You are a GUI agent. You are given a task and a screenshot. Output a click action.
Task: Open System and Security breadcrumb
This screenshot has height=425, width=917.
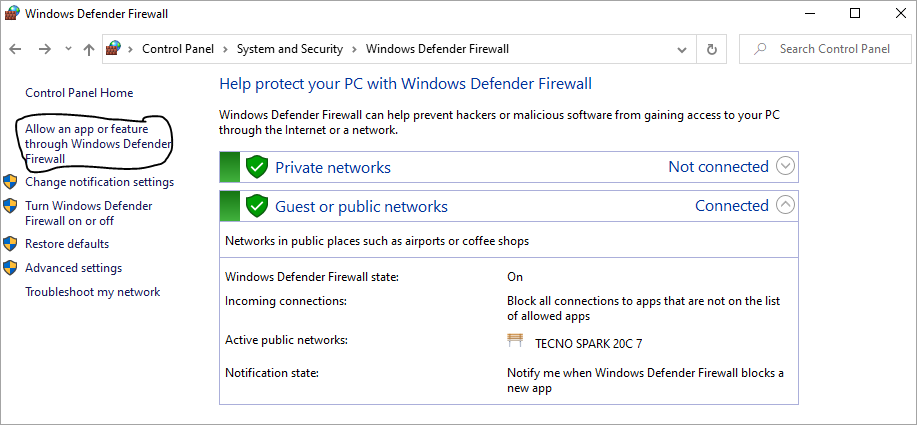coord(289,49)
